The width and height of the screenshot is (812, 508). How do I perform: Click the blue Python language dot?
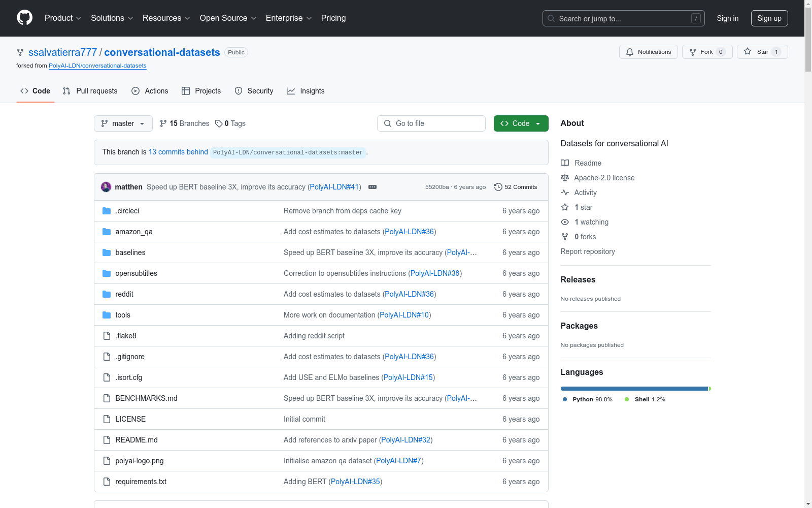pyautogui.click(x=565, y=399)
